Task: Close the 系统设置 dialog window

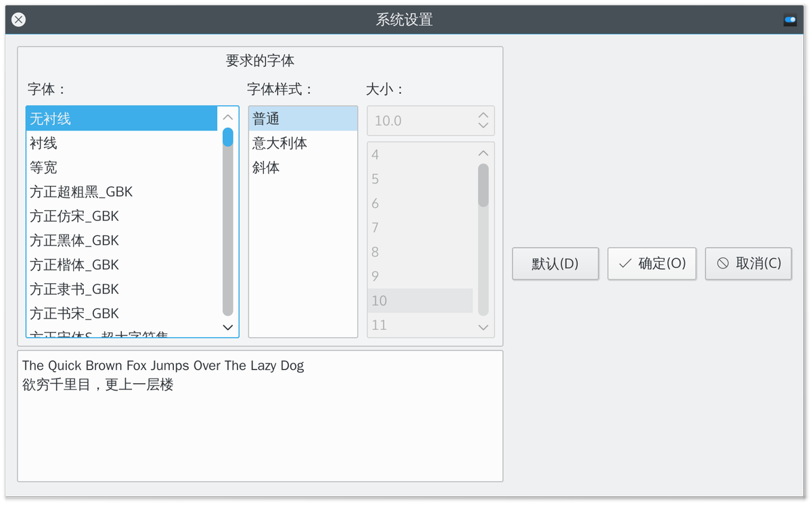Action: [19, 20]
